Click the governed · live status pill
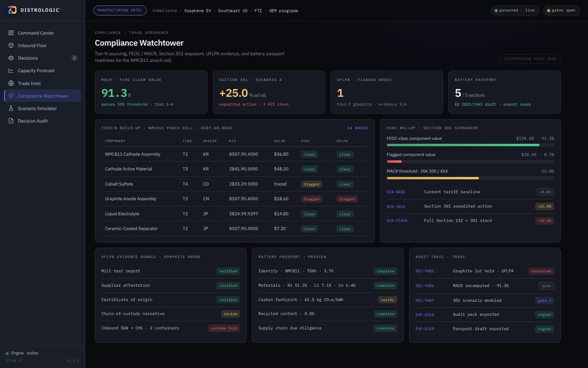Image resolution: width=588 pixels, height=368 pixels. (514, 10)
